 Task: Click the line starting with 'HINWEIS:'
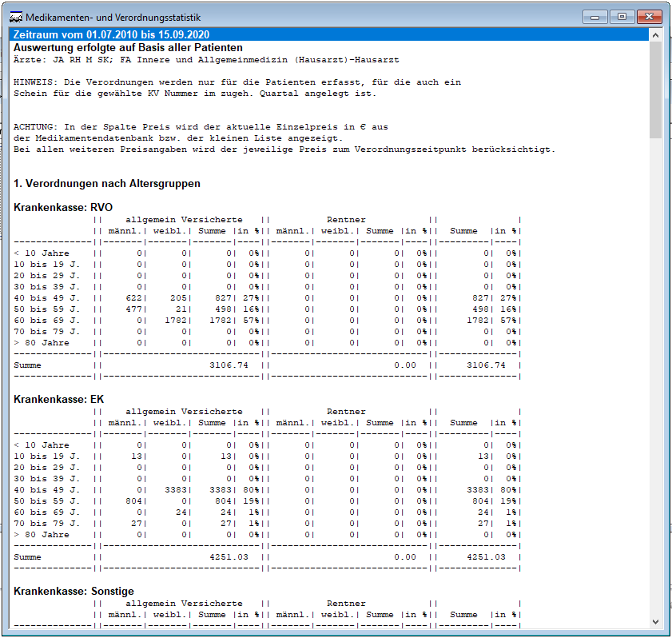(x=237, y=82)
